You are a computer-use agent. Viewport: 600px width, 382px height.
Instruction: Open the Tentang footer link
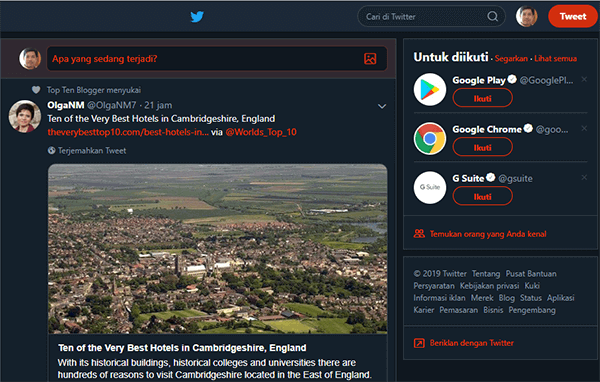(486, 274)
